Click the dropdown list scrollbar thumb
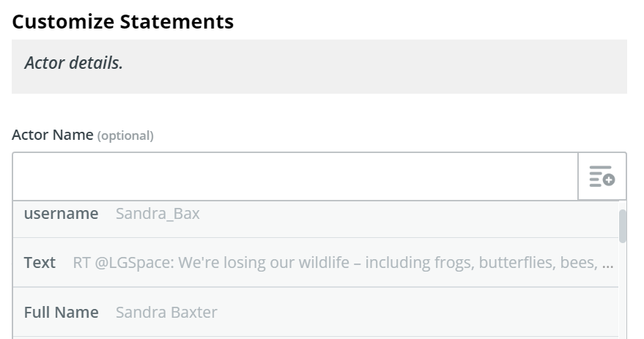This screenshot has height=339, width=644. coord(623,226)
